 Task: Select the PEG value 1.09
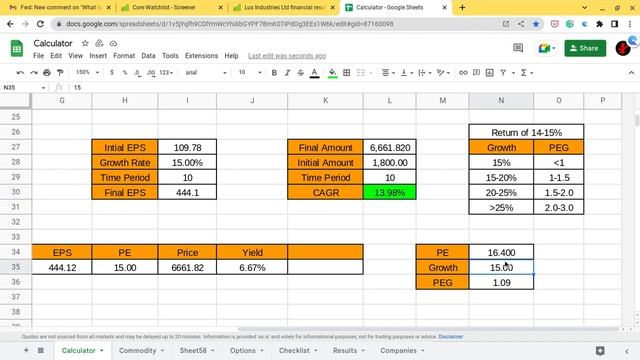501,282
